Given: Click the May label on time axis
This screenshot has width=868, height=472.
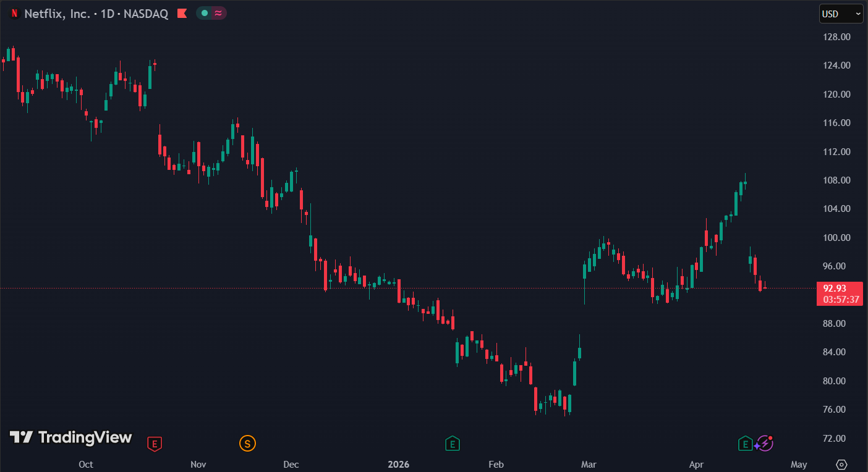Looking at the screenshot, I should (x=799, y=465).
